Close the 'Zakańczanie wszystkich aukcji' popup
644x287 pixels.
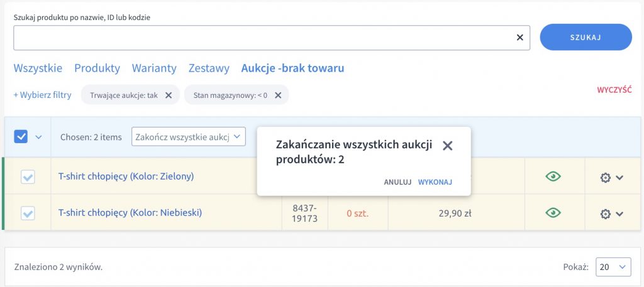point(447,146)
